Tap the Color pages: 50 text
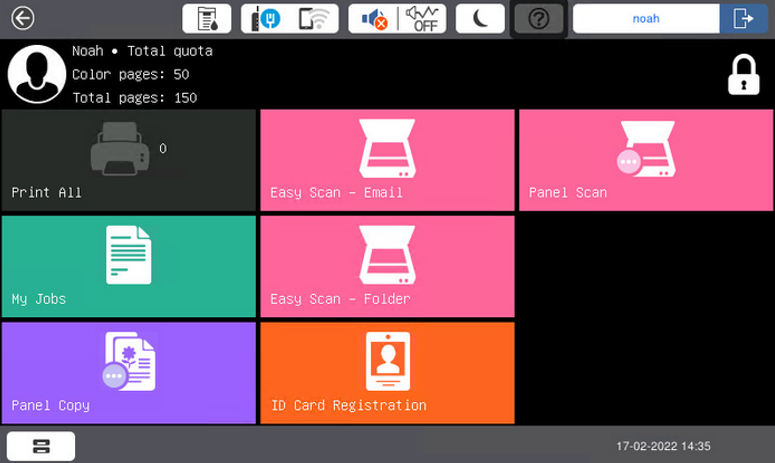The width and height of the screenshot is (775, 463). [130, 75]
